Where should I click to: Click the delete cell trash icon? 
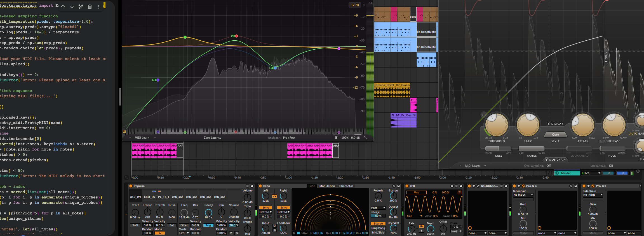pyautogui.click(x=90, y=7)
